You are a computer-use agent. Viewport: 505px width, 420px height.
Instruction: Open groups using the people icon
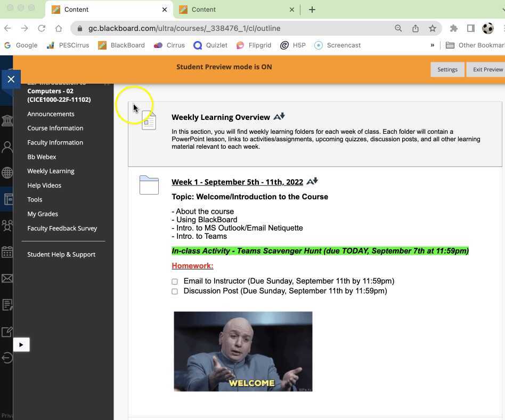point(7,225)
